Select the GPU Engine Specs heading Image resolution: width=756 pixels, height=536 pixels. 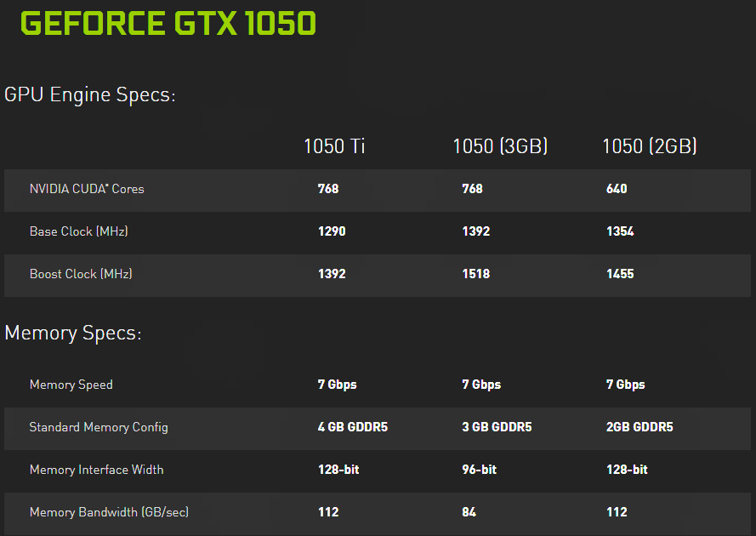90,94
